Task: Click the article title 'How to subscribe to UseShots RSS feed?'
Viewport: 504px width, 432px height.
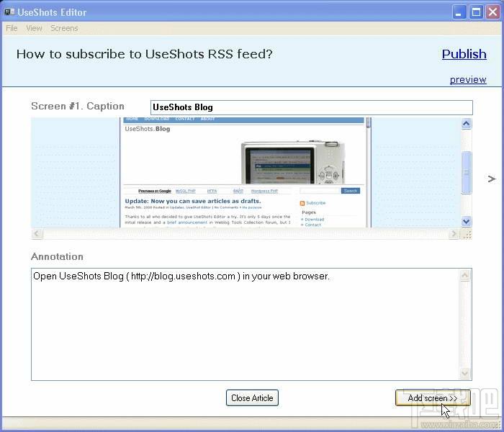Action: point(144,54)
